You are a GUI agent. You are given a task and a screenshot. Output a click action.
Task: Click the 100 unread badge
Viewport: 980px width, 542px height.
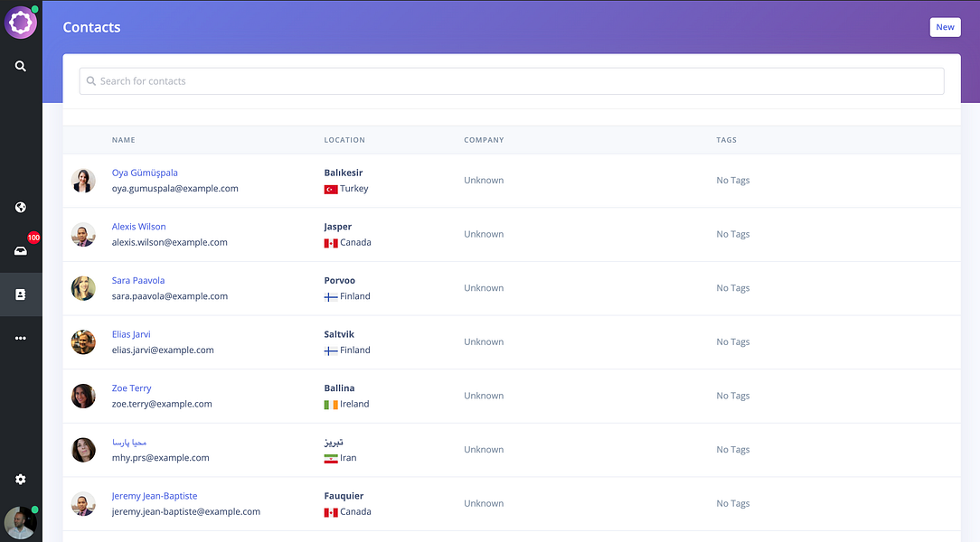pos(33,238)
